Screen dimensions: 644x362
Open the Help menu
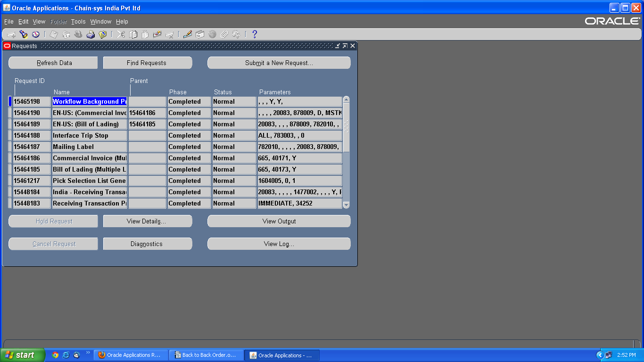(x=122, y=22)
